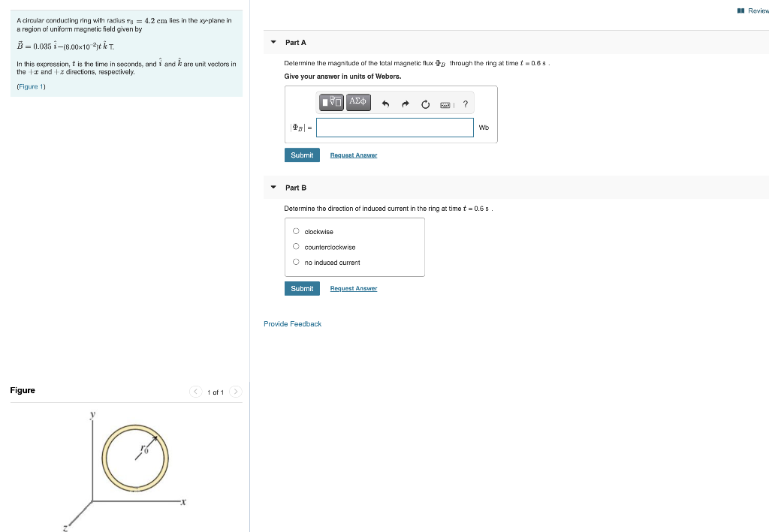Click the undo arrow in the answer toolbar

(x=384, y=103)
